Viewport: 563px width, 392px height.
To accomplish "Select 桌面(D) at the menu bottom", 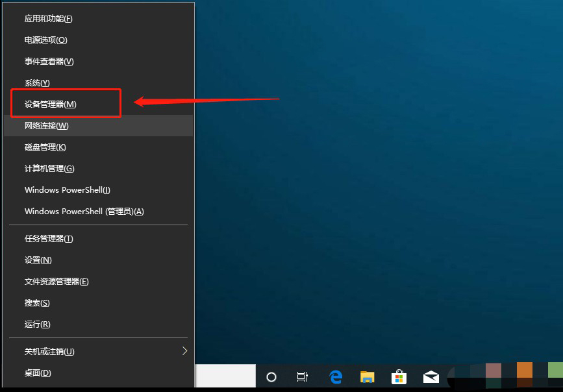I will pos(38,373).
